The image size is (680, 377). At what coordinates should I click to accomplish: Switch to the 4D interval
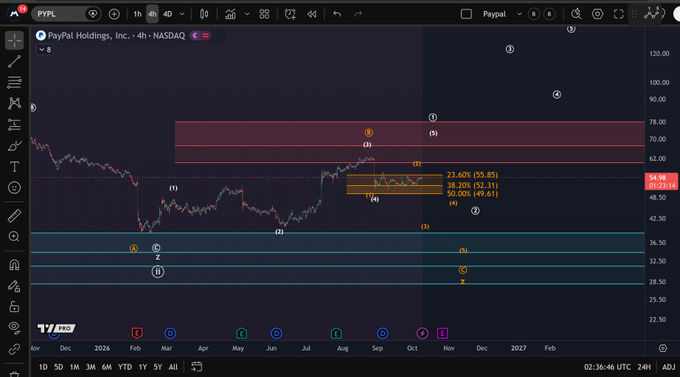167,14
